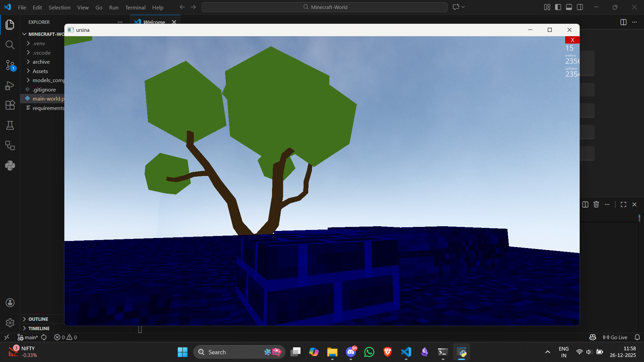Click the Synchronize Changes icon in status bar

44,337
